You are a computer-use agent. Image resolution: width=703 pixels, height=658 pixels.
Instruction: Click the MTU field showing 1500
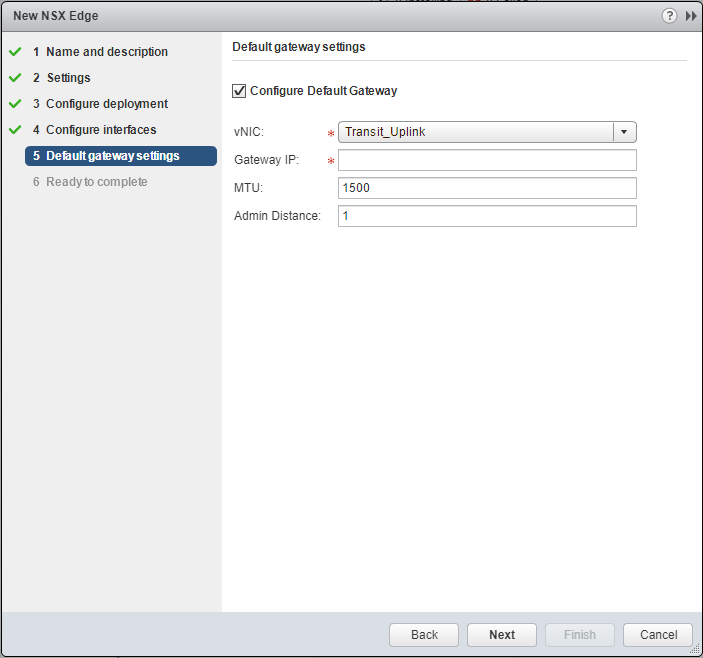click(x=487, y=188)
